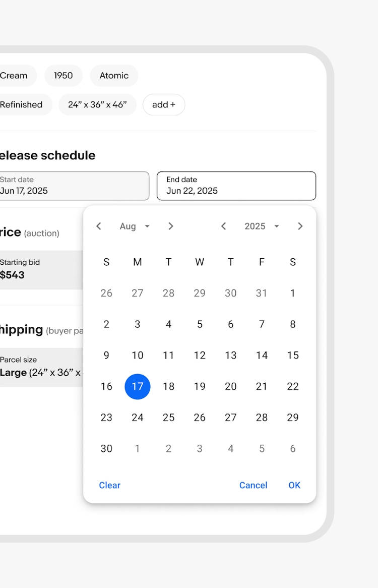The width and height of the screenshot is (378, 588).
Task: Click Clear to reset the calendar
Action: click(x=109, y=485)
